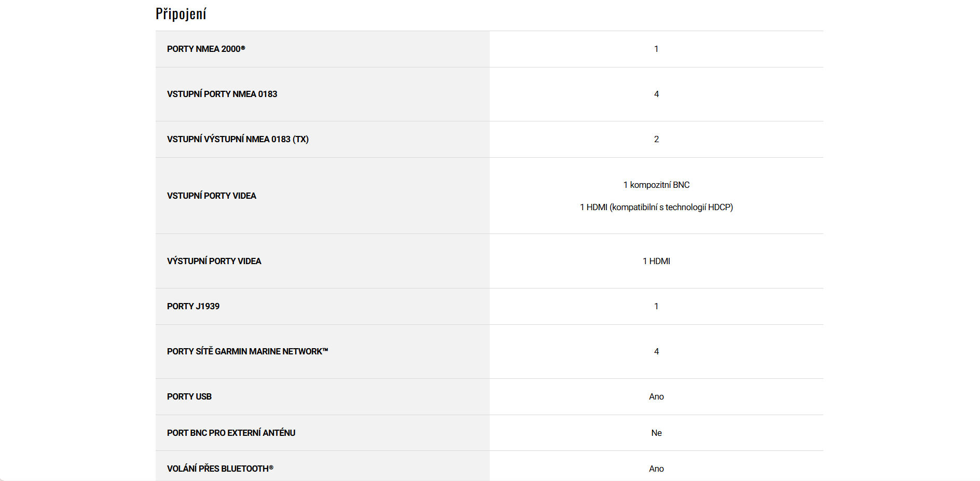Screen dimensions: 980x481
Task: Select the VÝSTUPNÍ PORTY VIDEA label
Action: (x=214, y=261)
